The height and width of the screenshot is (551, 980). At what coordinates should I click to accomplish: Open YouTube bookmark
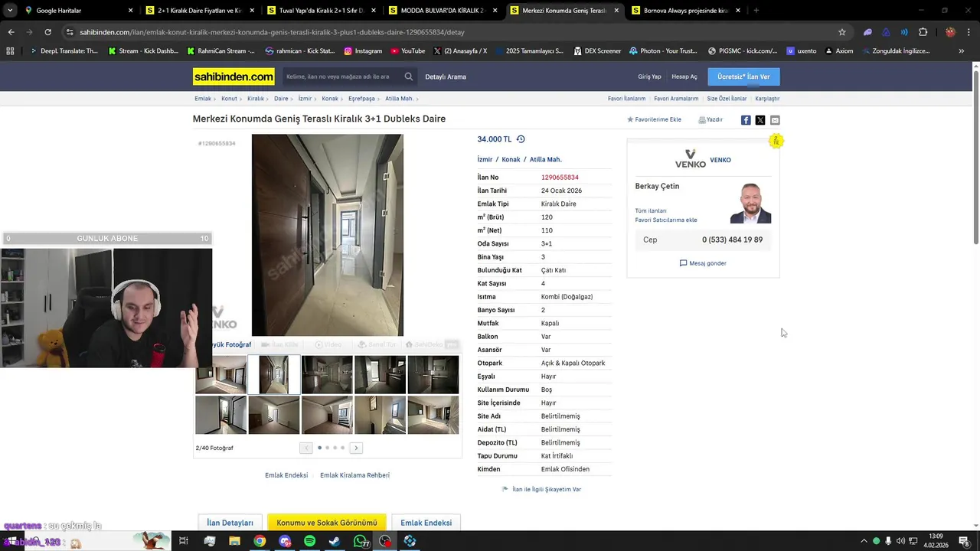[407, 51]
